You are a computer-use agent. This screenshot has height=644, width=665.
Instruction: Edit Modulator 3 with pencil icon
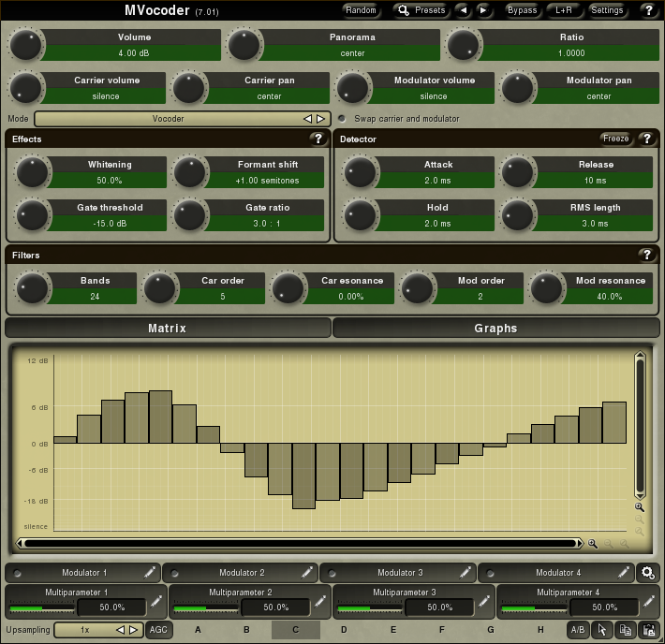pos(465,573)
